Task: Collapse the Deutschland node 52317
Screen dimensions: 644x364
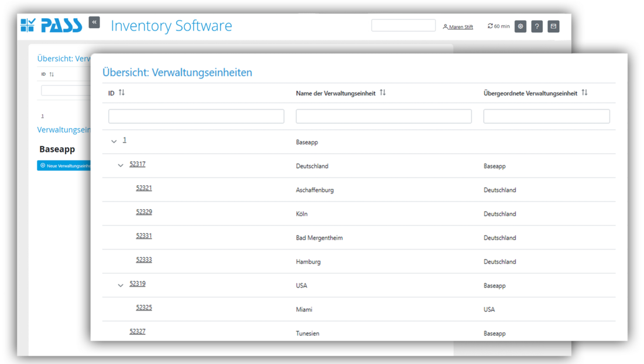Action: [120, 165]
